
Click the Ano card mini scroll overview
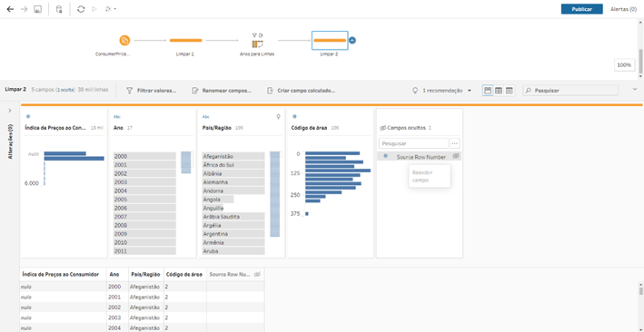pos(185,162)
